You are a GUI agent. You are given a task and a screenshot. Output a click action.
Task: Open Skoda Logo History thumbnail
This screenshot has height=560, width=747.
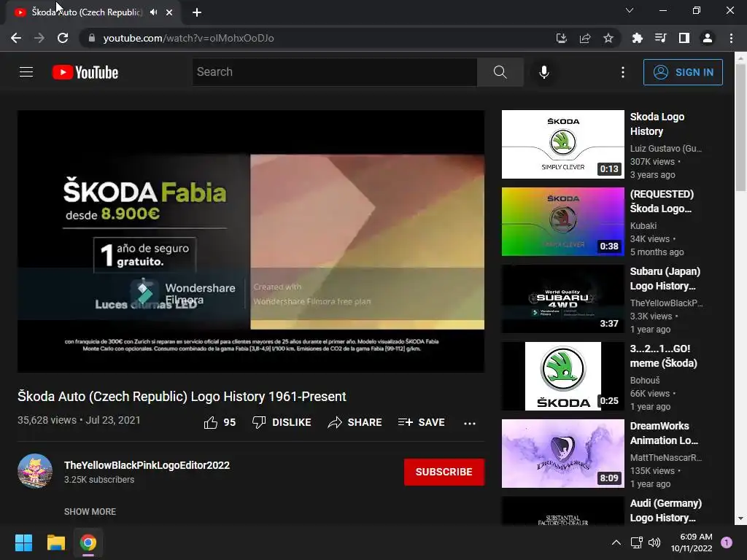(x=562, y=144)
